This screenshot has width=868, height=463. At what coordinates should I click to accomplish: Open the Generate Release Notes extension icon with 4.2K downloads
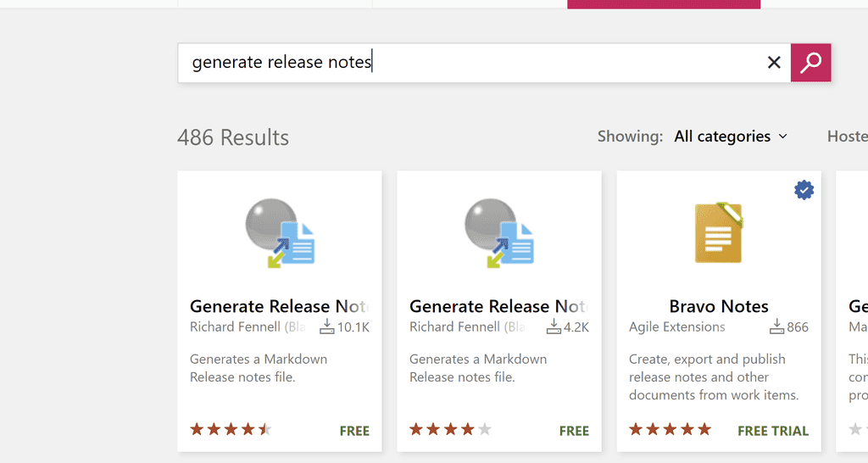pos(499,233)
